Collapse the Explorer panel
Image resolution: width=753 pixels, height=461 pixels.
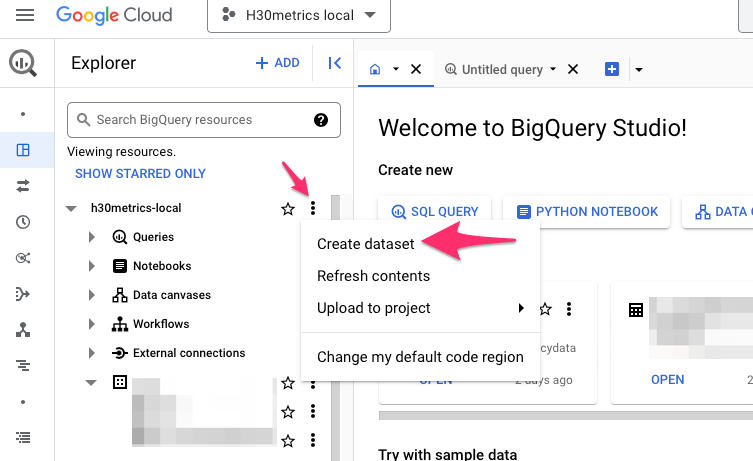335,63
